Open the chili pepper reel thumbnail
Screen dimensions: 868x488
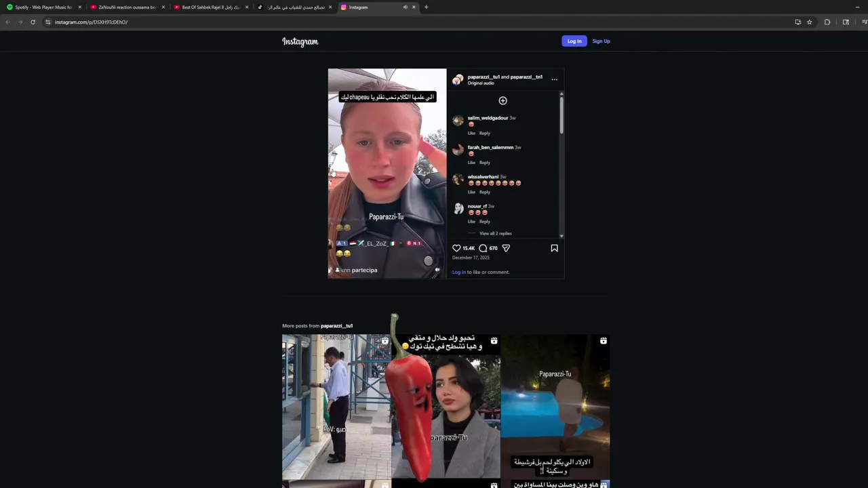point(446,407)
